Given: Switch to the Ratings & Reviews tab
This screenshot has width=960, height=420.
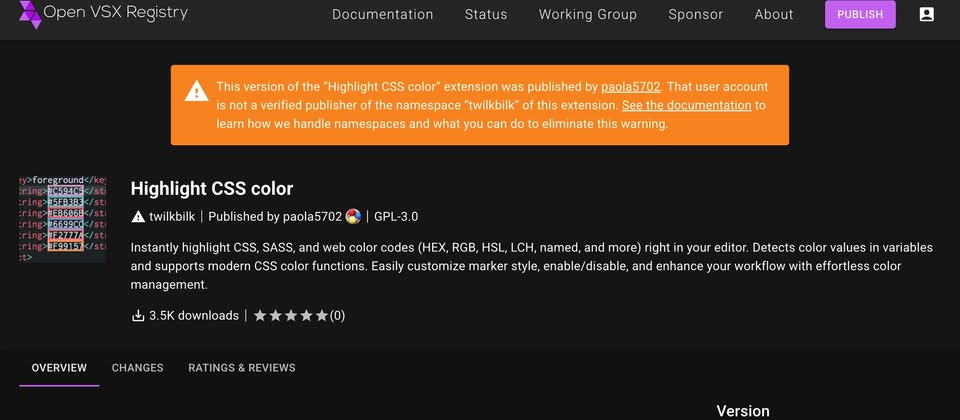Looking at the screenshot, I should [242, 368].
